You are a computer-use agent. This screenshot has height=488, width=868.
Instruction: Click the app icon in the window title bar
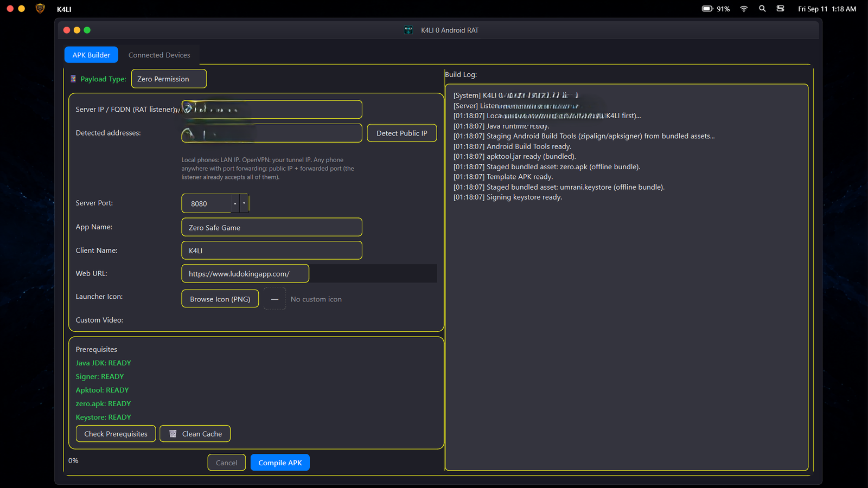click(409, 30)
